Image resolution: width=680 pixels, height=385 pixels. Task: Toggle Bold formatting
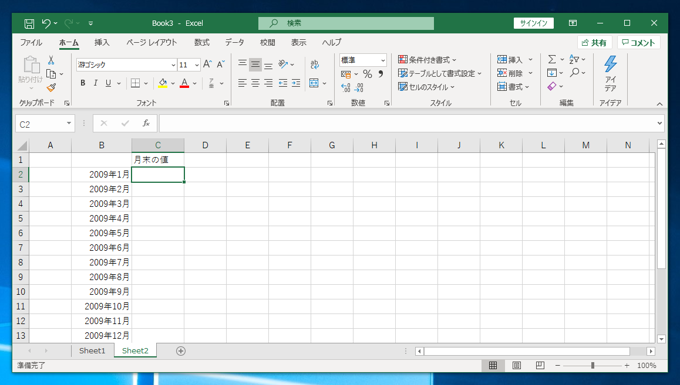[x=82, y=83]
